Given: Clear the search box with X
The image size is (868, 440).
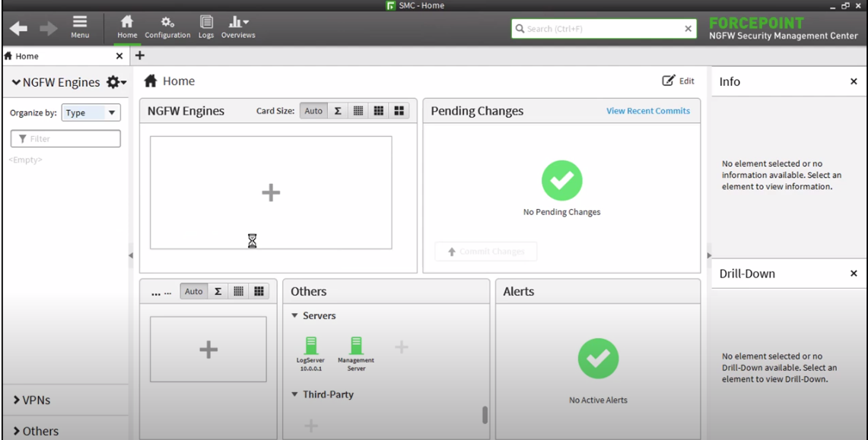Looking at the screenshot, I should (688, 29).
